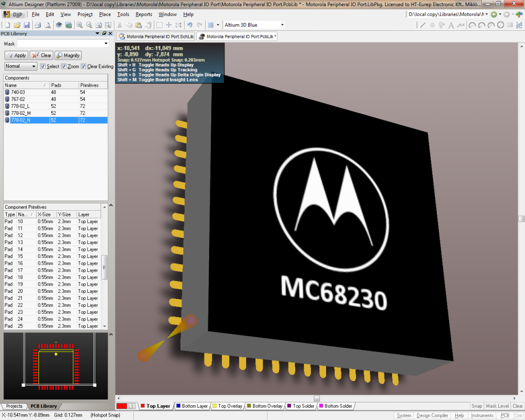The width and height of the screenshot is (525, 420).
Task: Pin the PCB Library panel
Action: pyautogui.click(x=104, y=33)
